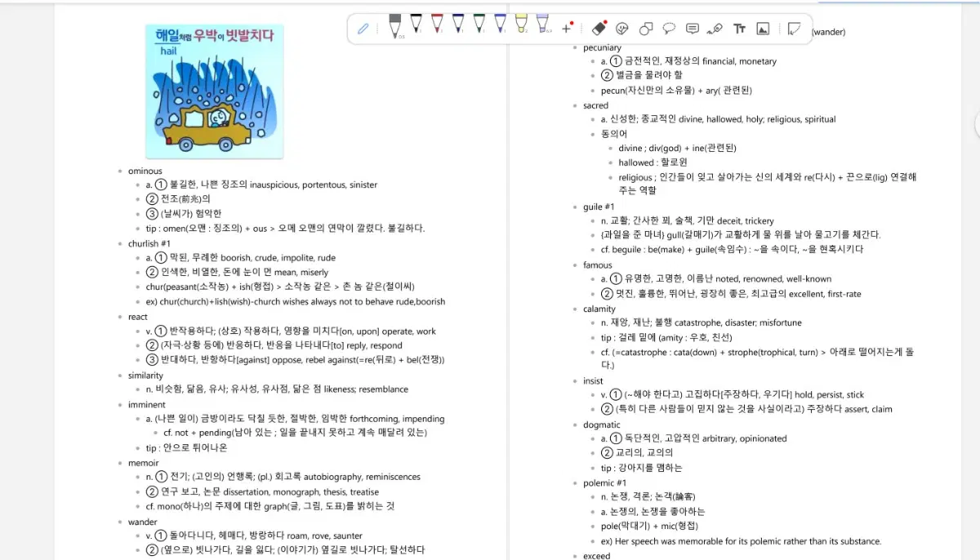Screen dimensions: 980x560
Task: Click the 'polemic #1' entry
Action: click(605, 483)
